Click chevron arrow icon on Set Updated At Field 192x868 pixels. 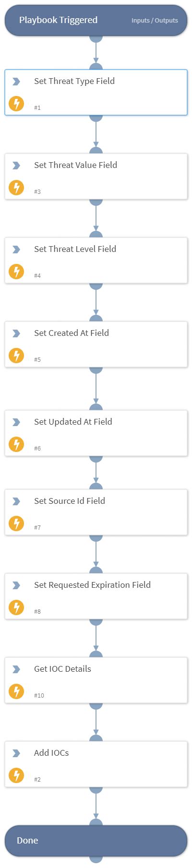tap(16, 422)
